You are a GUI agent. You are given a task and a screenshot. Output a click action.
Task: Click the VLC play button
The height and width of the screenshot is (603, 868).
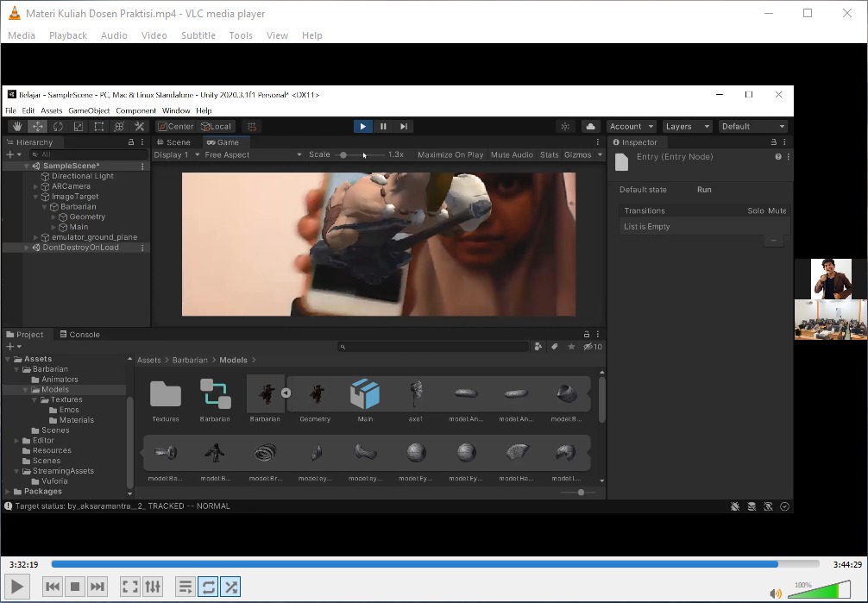17,587
